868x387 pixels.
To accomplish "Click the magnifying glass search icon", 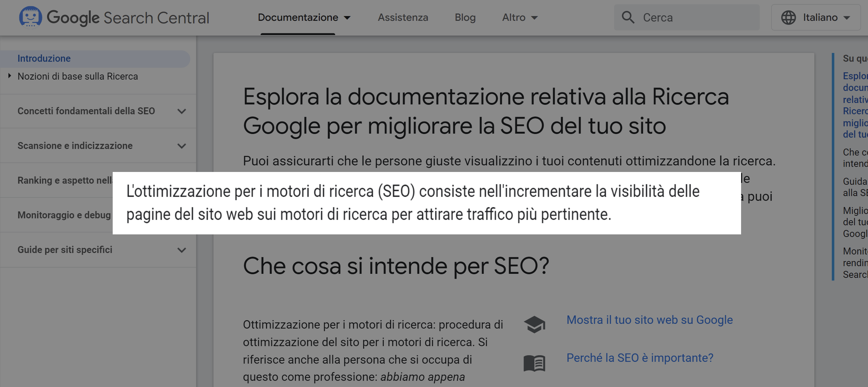I will point(628,17).
